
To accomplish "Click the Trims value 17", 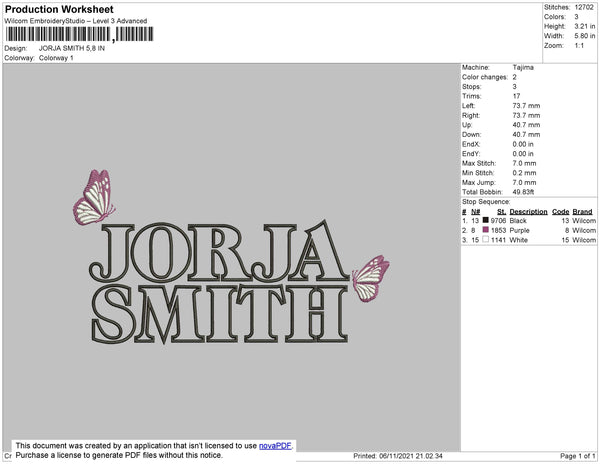I will click(x=516, y=96).
